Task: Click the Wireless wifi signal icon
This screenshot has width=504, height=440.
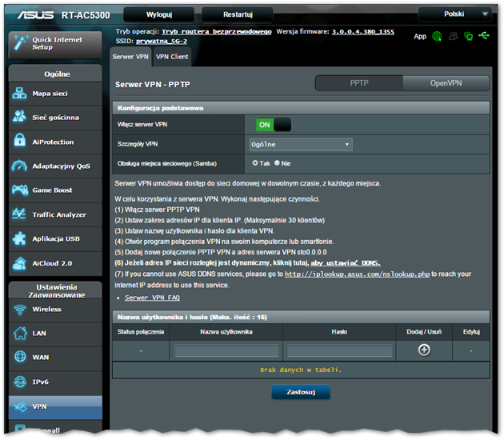Action: [20, 309]
